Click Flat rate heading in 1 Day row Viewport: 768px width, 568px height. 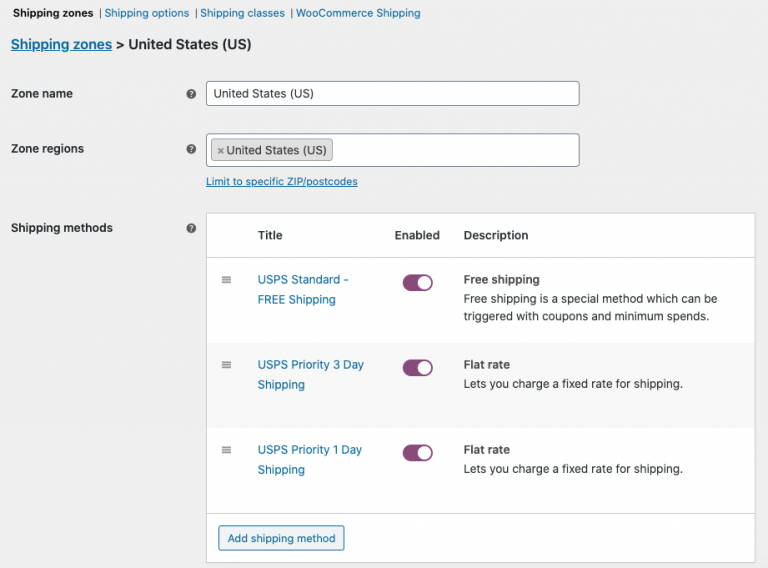[x=487, y=450]
